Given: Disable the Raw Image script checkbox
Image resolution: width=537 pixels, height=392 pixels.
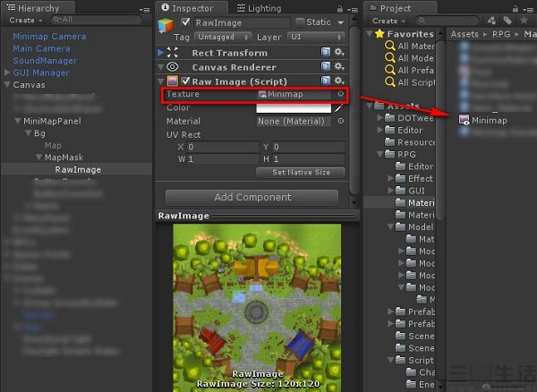Looking at the screenshot, I should (185, 81).
